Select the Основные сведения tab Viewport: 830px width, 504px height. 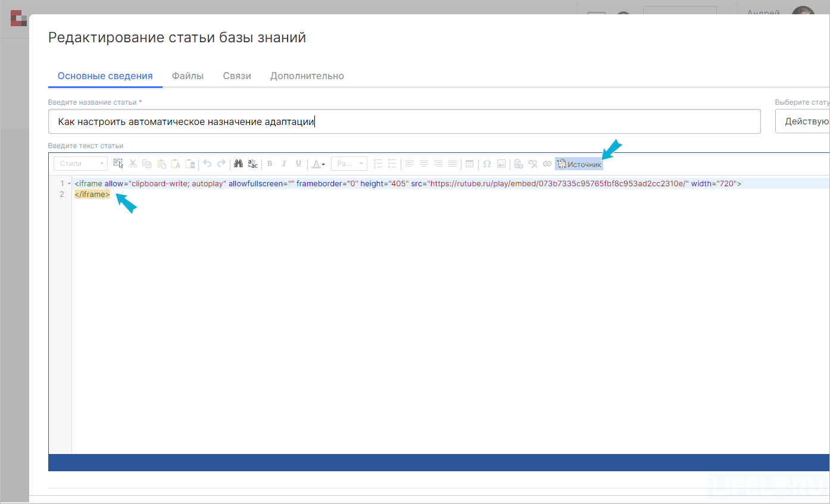105,76
